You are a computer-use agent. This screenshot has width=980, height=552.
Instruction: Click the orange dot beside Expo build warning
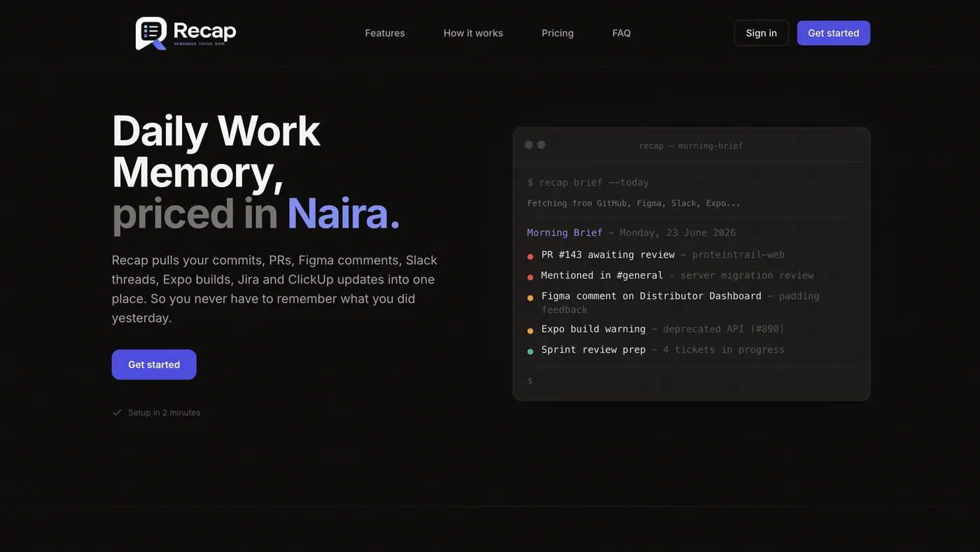pyautogui.click(x=530, y=331)
